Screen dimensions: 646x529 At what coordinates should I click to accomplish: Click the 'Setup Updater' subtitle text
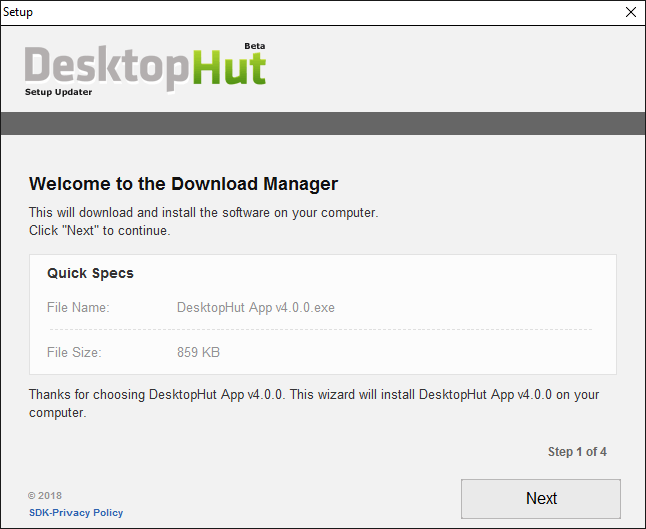pyautogui.click(x=59, y=92)
